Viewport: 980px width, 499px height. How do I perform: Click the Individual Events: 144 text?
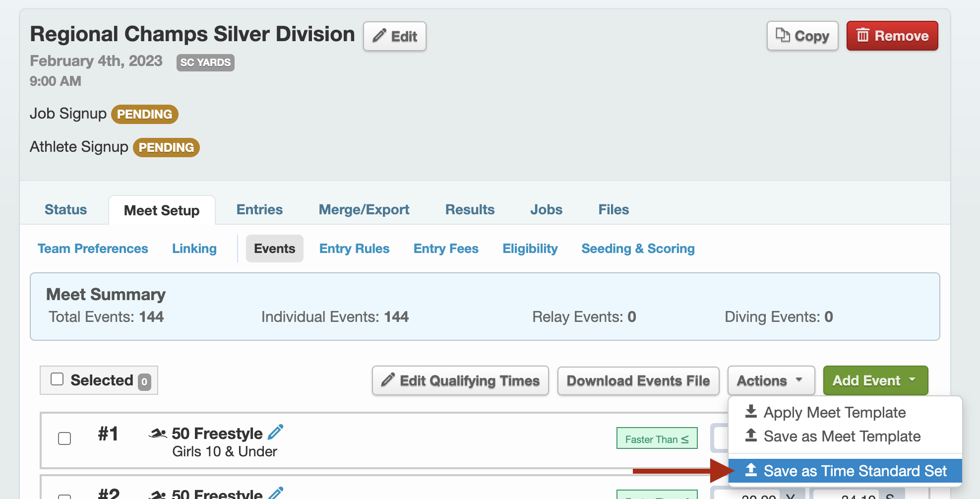335,316
